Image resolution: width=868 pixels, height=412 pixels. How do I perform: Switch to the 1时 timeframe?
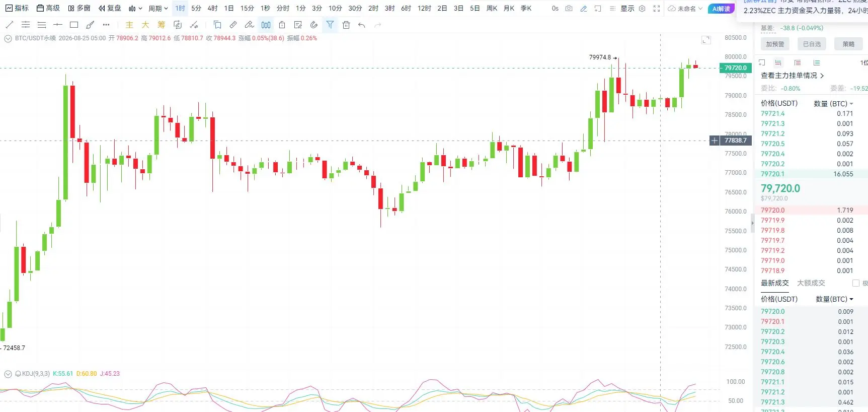[180, 8]
